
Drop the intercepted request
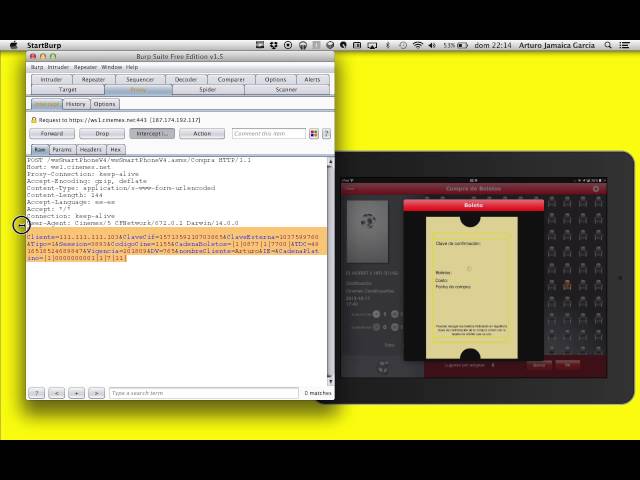pyautogui.click(x=102, y=134)
